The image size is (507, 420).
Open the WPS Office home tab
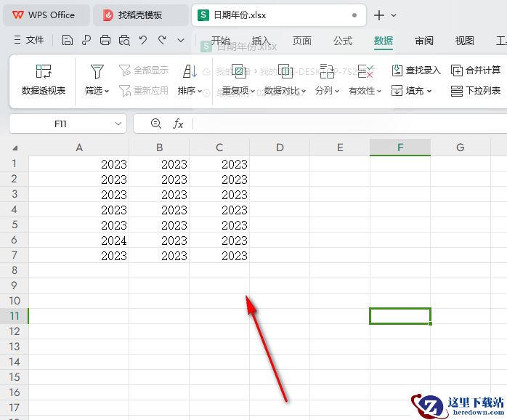point(46,15)
